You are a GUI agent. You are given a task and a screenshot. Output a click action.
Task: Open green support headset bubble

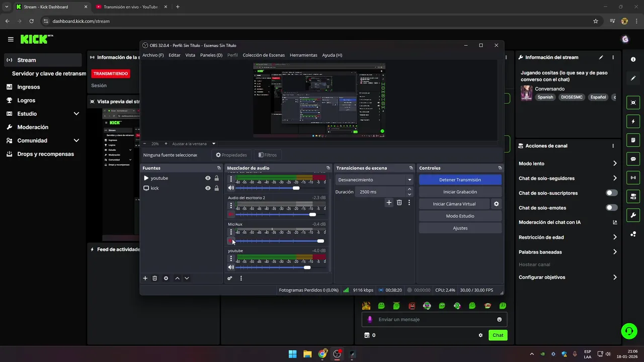click(x=629, y=330)
